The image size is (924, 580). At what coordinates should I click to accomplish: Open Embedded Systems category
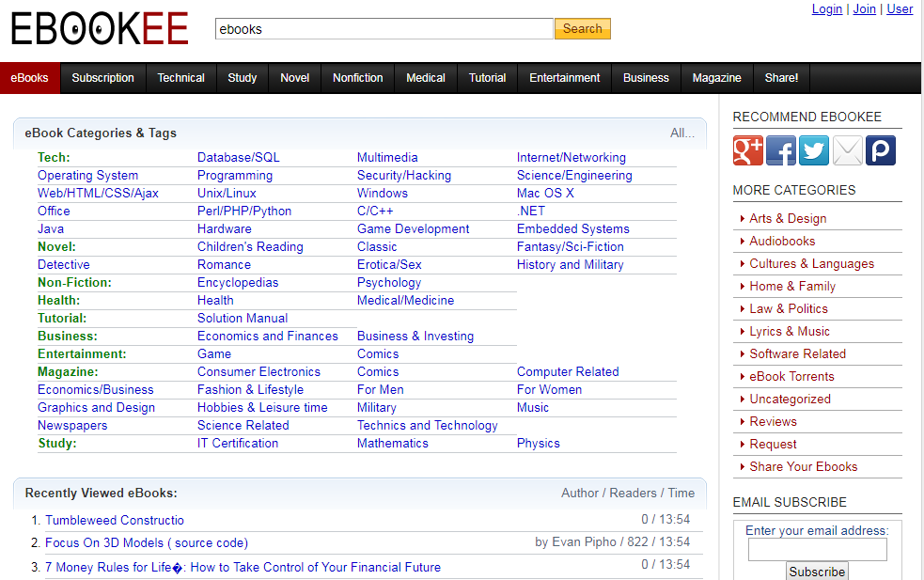tap(572, 228)
